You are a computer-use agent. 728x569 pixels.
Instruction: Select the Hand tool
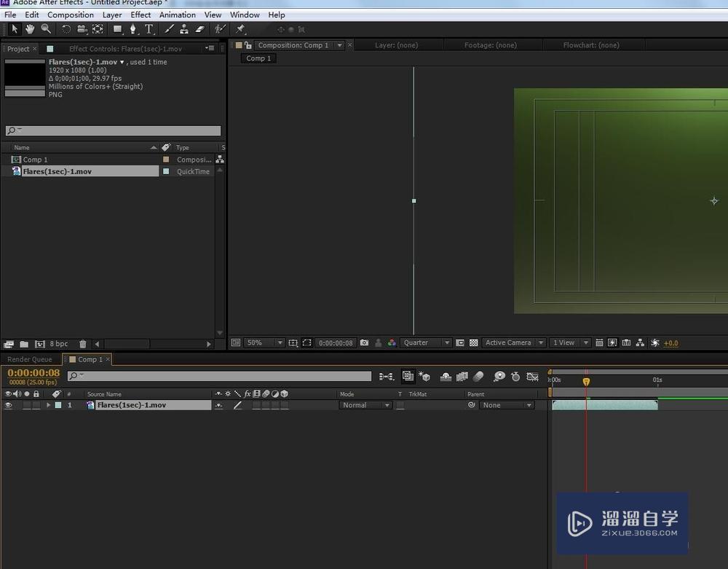30,29
